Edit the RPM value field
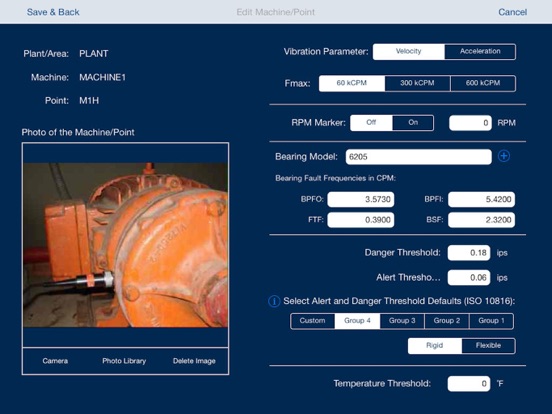552x414 pixels. (470, 123)
